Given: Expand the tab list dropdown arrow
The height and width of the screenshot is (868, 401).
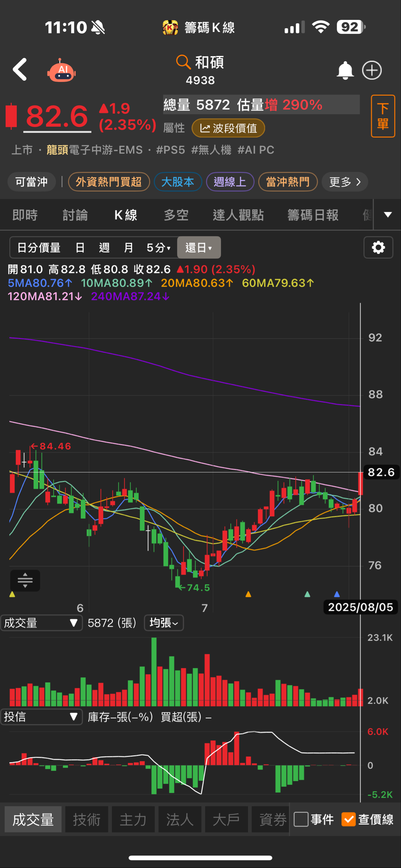Looking at the screenshot, I should tap(388, 215).
